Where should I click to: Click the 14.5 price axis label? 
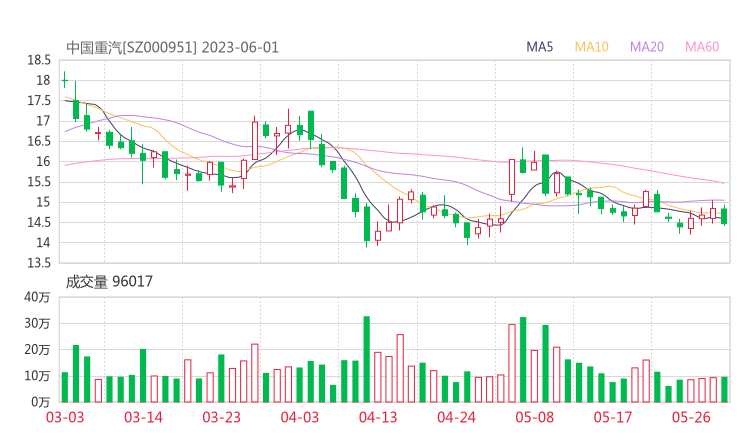click(x=39, y=223)
